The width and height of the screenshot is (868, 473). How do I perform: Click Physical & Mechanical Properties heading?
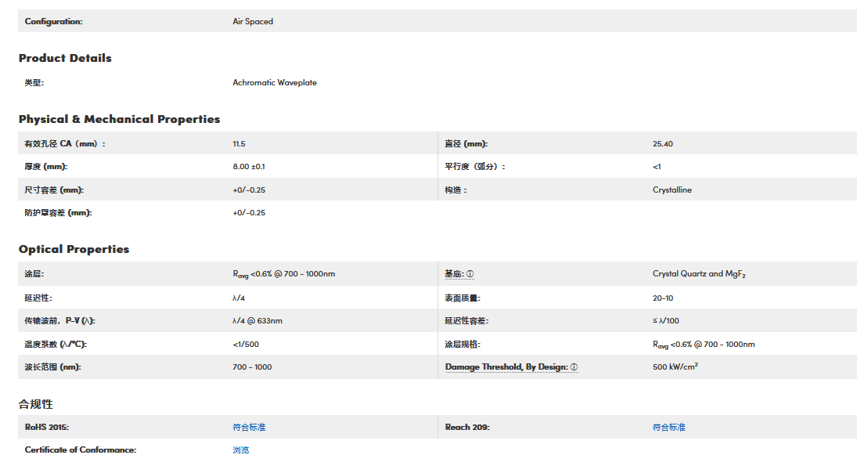point(119,120)
